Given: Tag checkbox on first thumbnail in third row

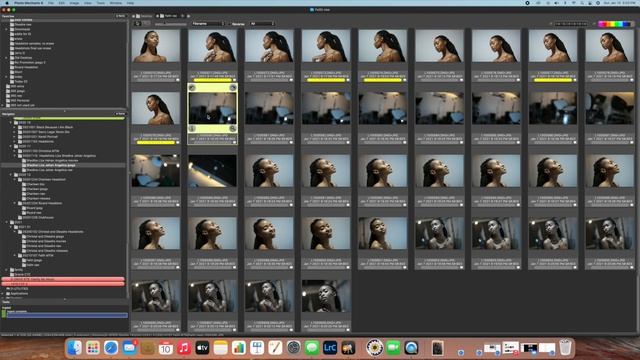Looking at the screenshot, I should pos(178,205).
